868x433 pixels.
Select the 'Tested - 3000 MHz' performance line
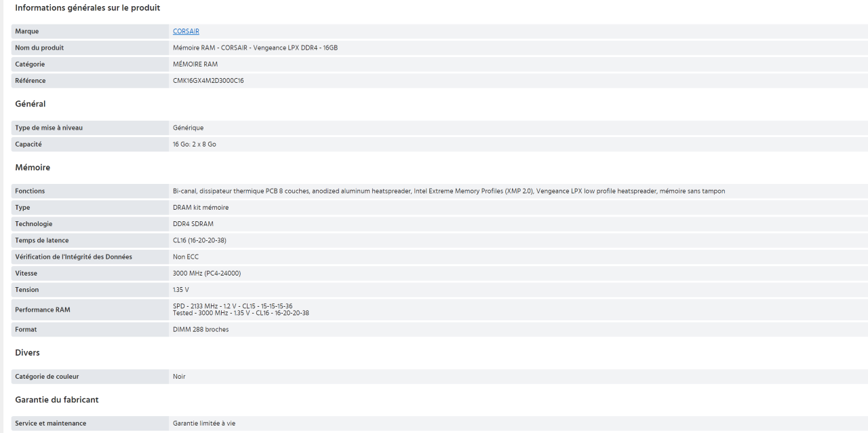(241, 313)
